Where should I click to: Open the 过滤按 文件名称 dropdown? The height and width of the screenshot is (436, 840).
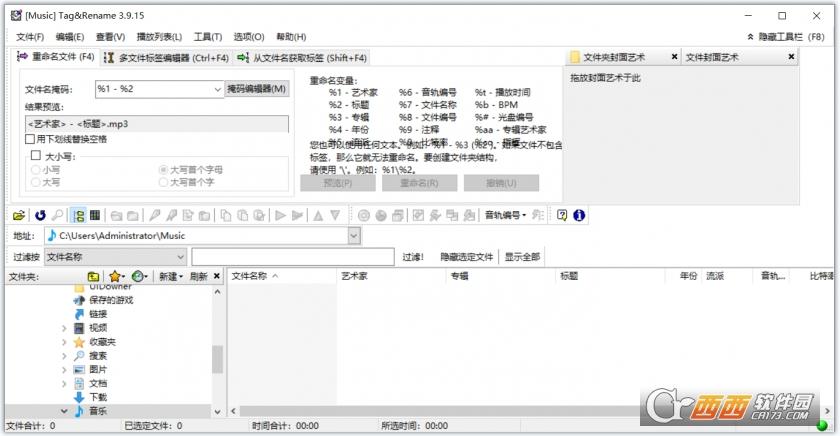pyautogui.click(x=116, y=257)
